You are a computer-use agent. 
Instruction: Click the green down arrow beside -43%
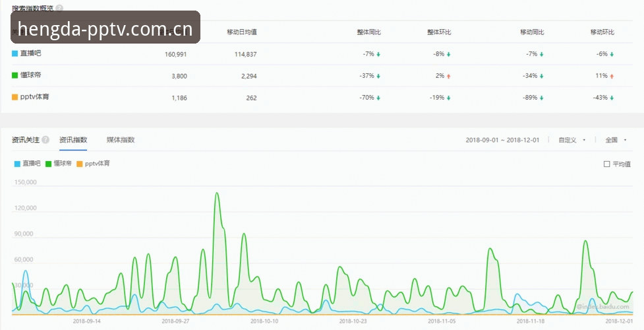click(612, 98)
